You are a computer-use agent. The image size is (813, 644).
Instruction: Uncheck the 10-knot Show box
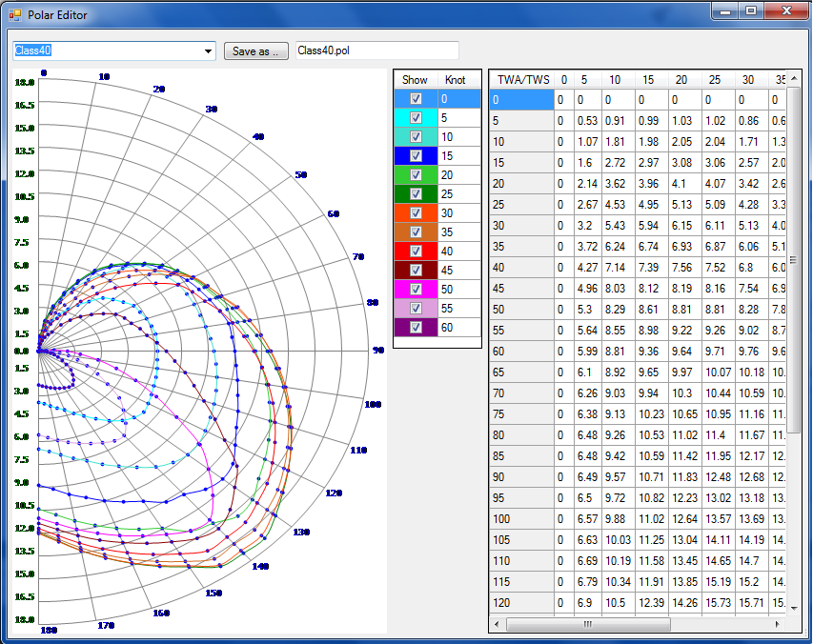point(416,137)
